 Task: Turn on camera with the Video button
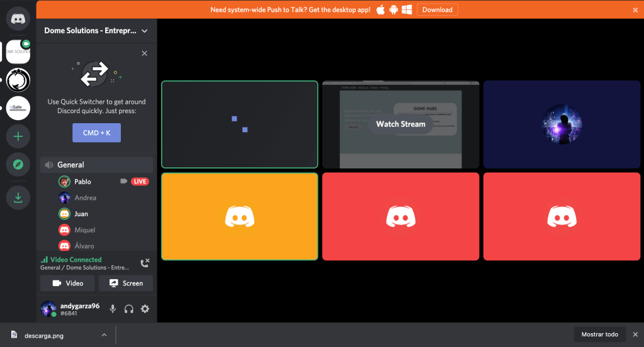(67, 283)
